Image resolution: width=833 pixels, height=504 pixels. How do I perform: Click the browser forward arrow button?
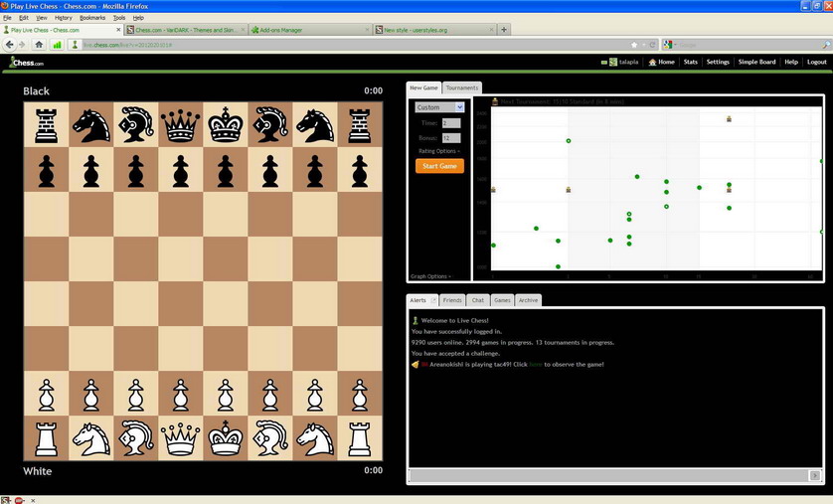22,45
